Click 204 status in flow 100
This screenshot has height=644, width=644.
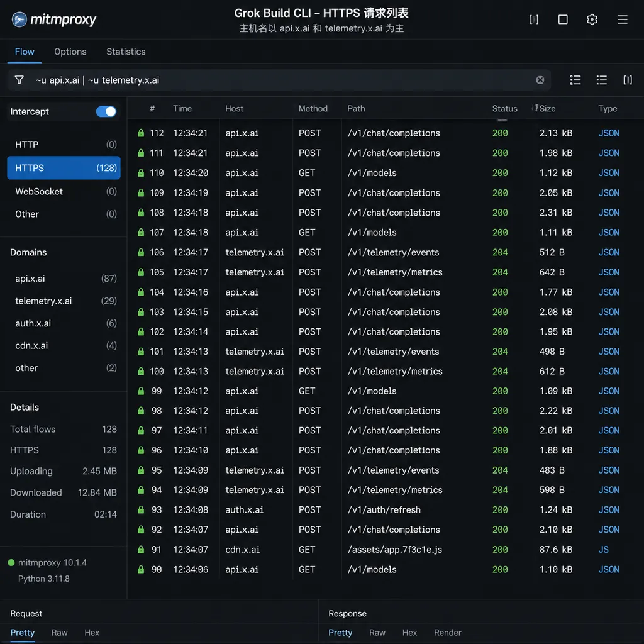pyautogui.click(x=500, y=371)
